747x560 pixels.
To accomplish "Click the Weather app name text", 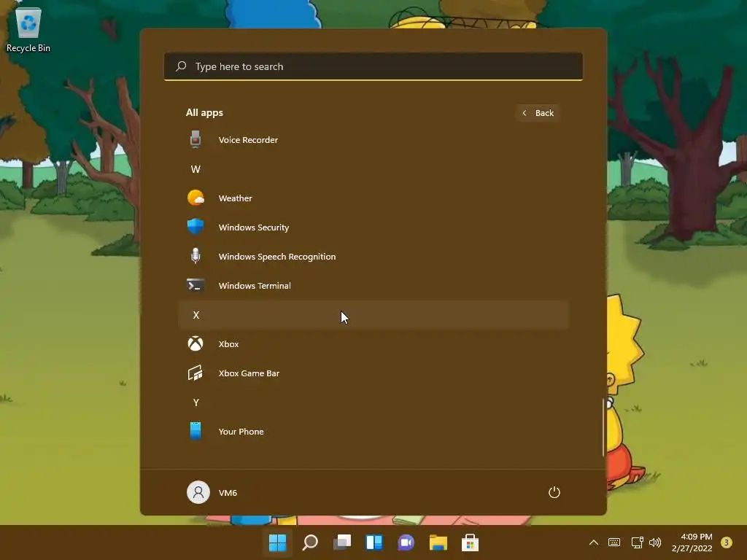I will [236, 198].
